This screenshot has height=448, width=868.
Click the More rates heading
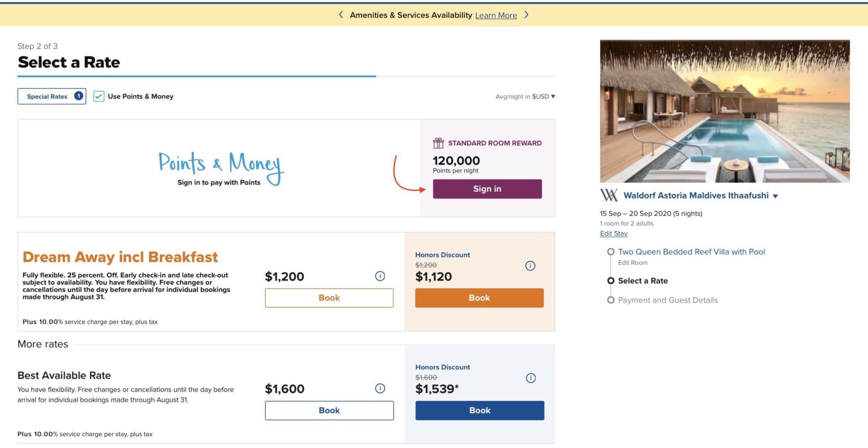[x=43, y=344]
